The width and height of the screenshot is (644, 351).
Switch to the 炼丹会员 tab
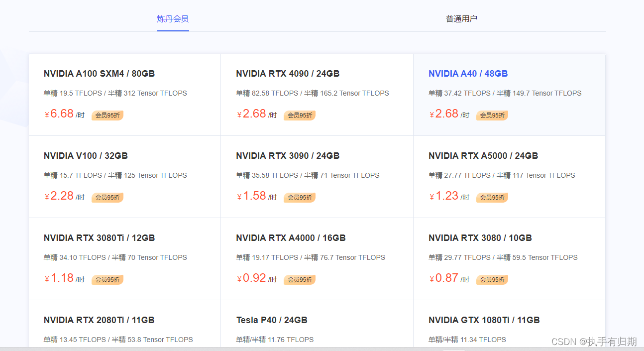pos(173,19)
